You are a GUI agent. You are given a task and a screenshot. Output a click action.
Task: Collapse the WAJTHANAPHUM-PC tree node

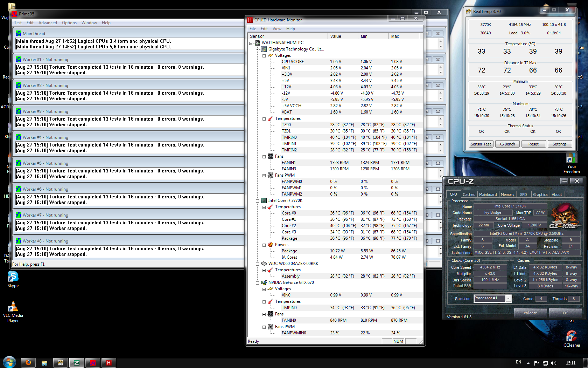[x=251, y=43]
